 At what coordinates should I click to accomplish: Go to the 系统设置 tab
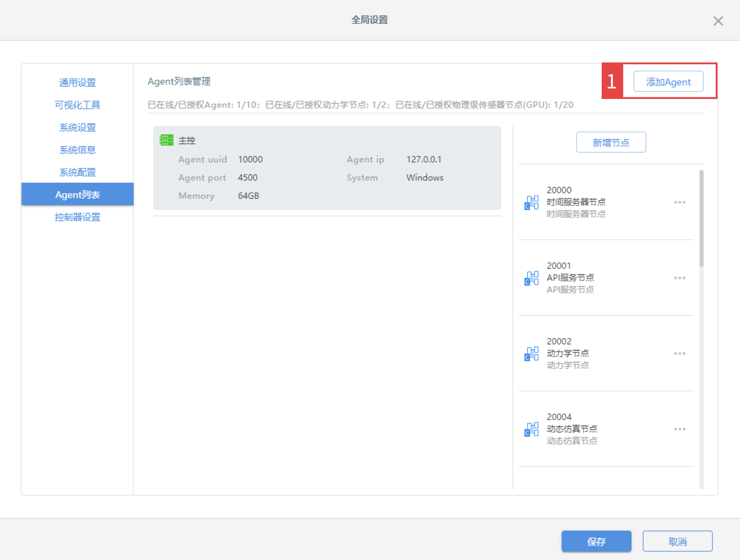click(x=78, y=127)
